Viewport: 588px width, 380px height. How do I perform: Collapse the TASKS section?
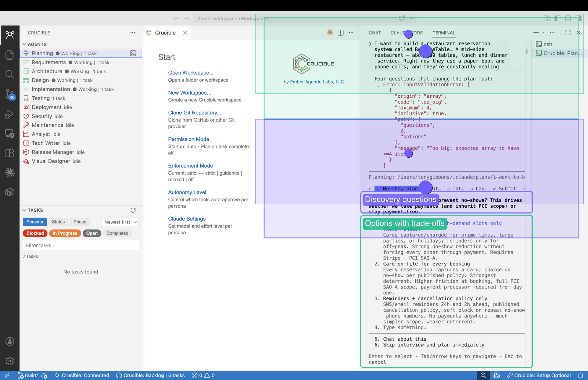[x=24, y=210]
